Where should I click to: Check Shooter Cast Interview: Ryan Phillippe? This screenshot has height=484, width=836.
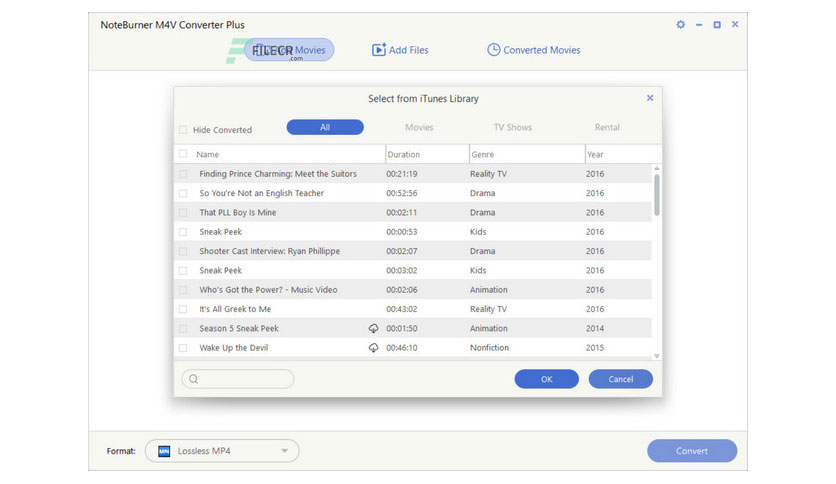point(183,251)
